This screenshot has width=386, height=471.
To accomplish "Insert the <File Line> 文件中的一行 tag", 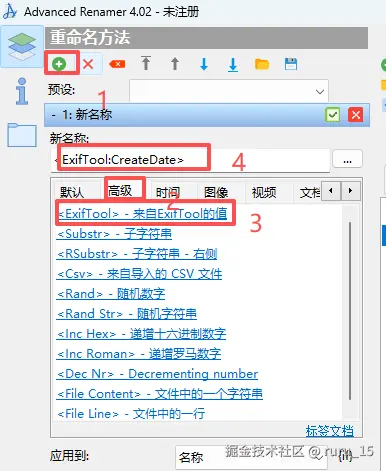I will (x=131, y=414).
